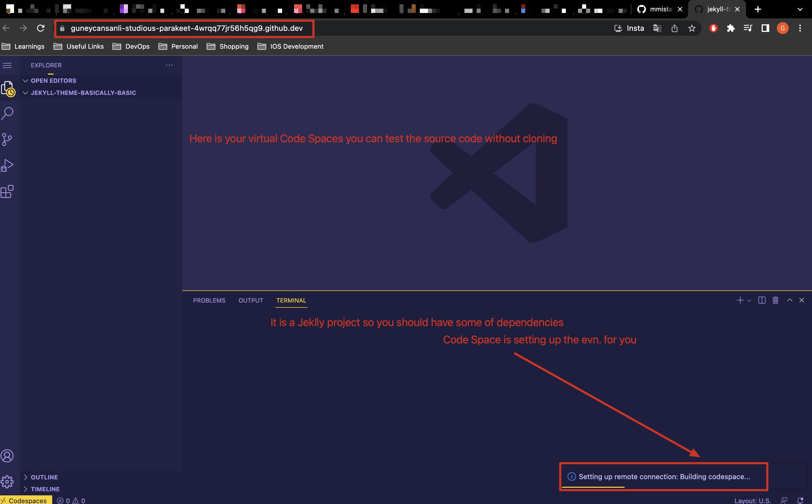Select the TERMINAL tab
812x504 pixels.
(292, 300)
